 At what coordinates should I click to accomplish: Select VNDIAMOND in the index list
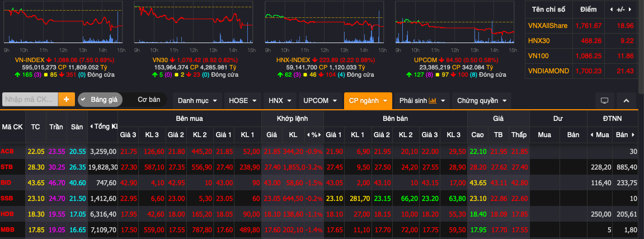pyautogui.click(x=548, y=71)
